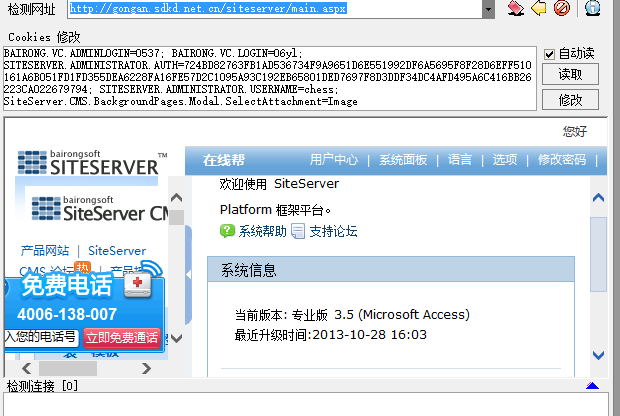Click the red eraser clear icon

point(516,8)
